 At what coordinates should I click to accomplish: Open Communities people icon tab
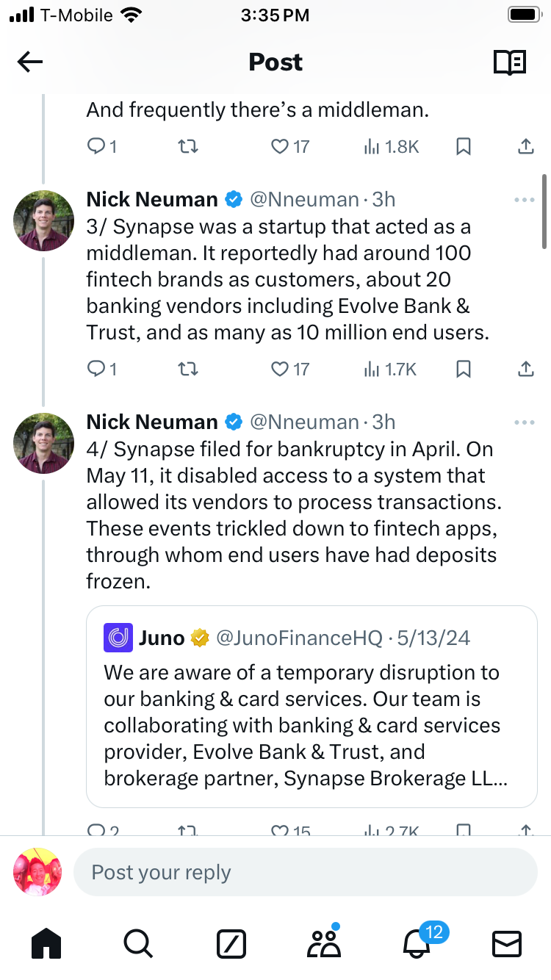click(324, 943)
